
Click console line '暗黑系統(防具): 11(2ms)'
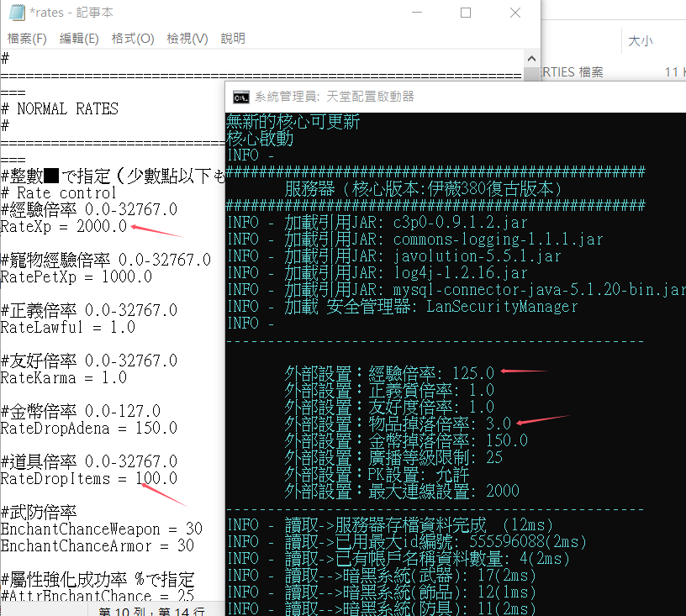440,608
